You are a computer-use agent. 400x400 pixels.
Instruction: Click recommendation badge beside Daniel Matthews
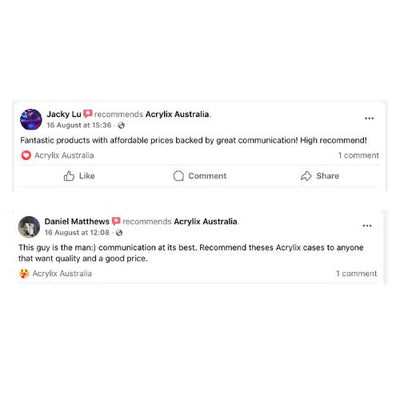116,221
